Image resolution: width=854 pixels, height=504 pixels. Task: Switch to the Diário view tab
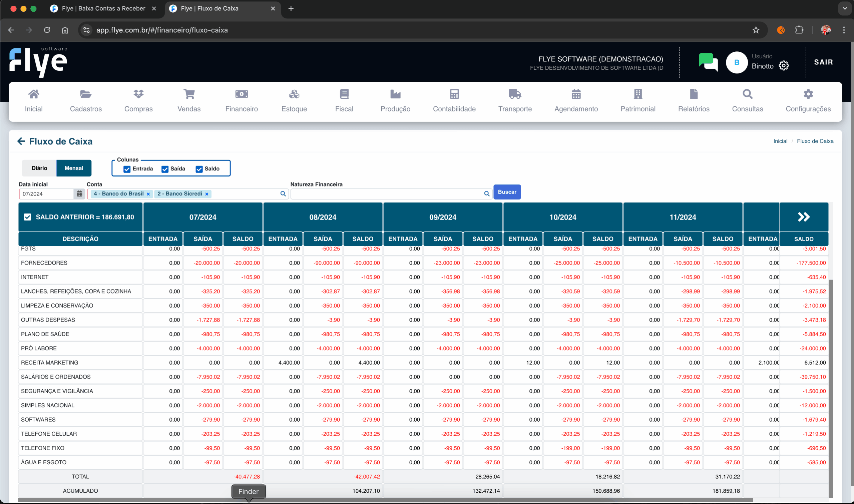click(x=39, y=168)
